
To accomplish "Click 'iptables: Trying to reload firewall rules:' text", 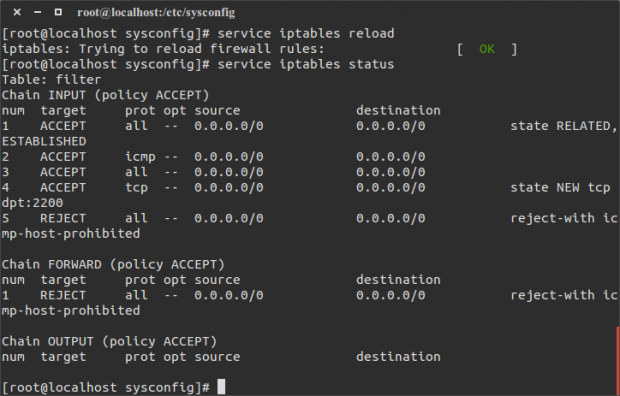I will tap(163, 49).
